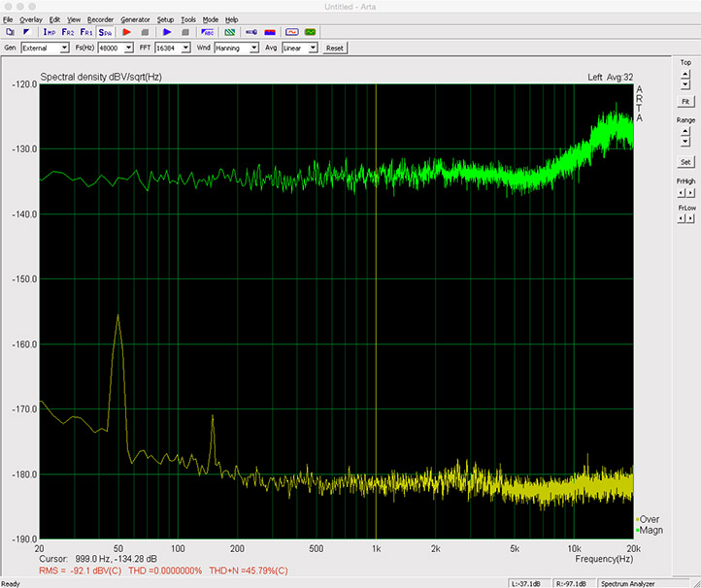Switch to Impulse response mode (Imp)
The height and width of the screenshot is (588, 701).
(50, 32)
